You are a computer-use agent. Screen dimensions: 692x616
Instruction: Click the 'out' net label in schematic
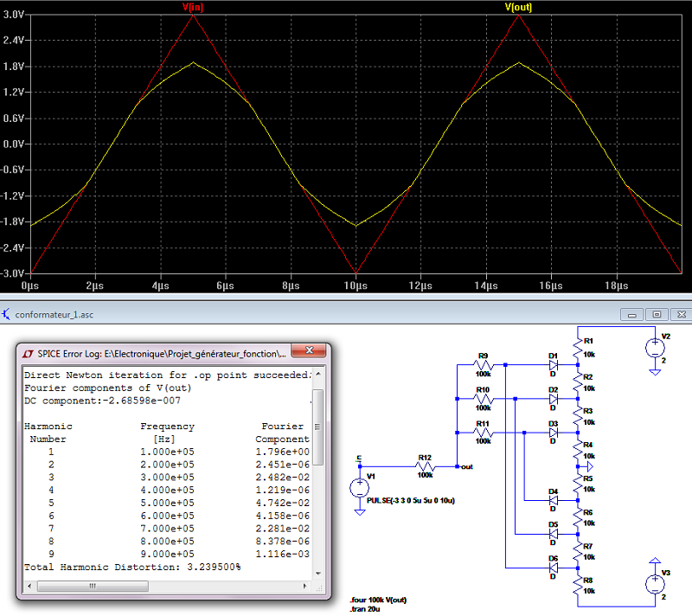[x=467, y=467]
